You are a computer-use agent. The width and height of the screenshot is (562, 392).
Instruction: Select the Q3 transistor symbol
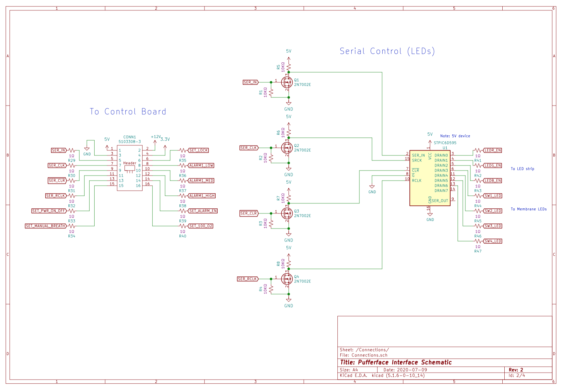coord(287,213)
